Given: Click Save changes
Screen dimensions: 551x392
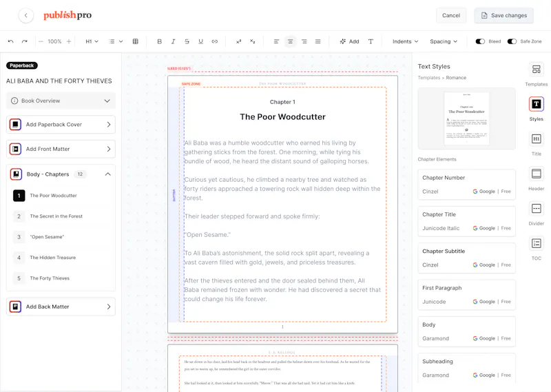Looking at the screenshot, I should (x=503, y=15).
